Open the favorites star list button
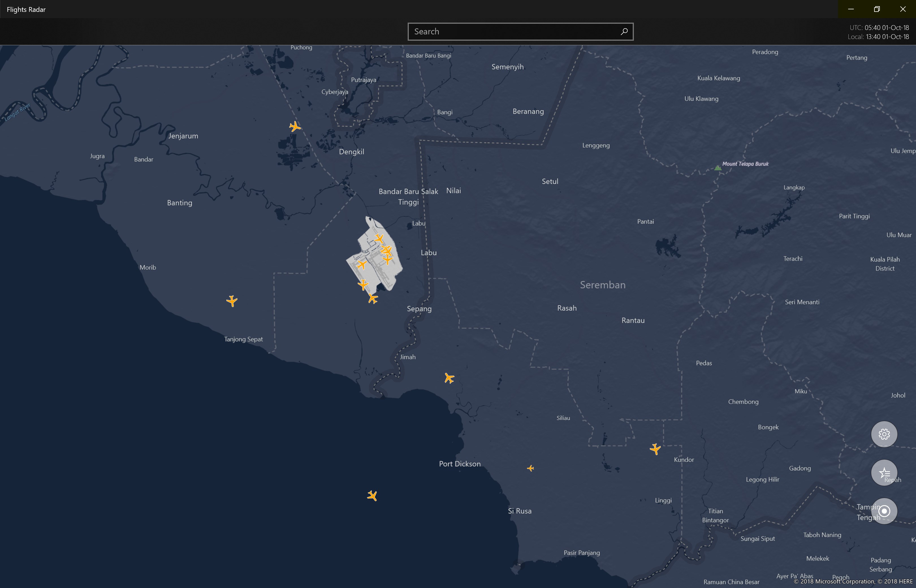Screen dimensions: 916x588 point(884,473)
